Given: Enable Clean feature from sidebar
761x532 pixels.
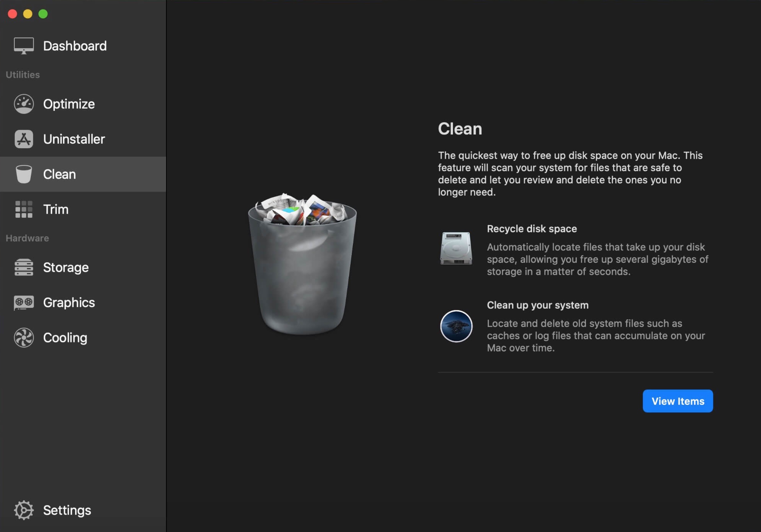Looking at the screenshot, I should click(83, 174).
